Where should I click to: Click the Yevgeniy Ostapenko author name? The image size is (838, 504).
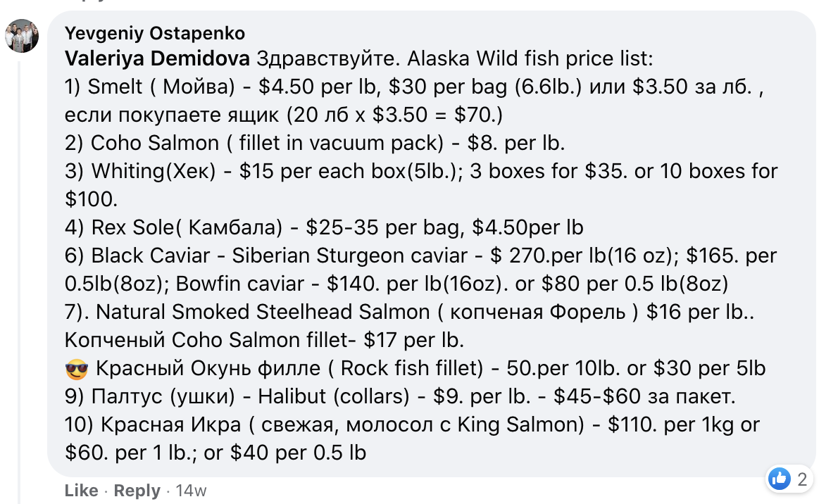pyautogui.click(x=155, y=33)
